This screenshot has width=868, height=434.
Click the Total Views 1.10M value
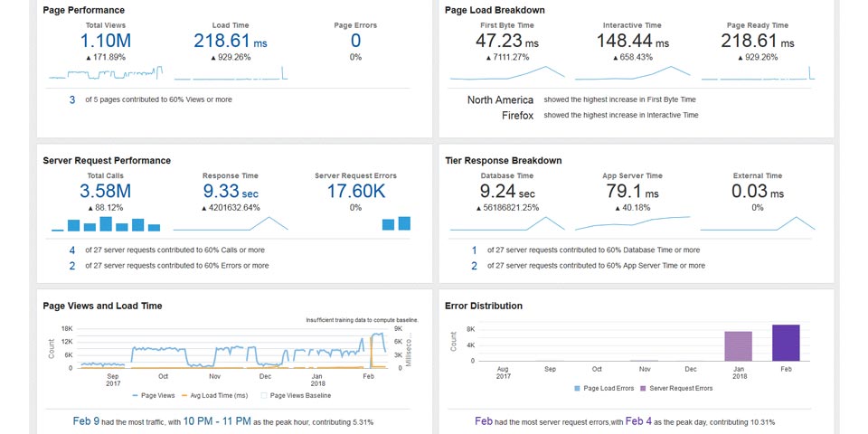[106, 41]
